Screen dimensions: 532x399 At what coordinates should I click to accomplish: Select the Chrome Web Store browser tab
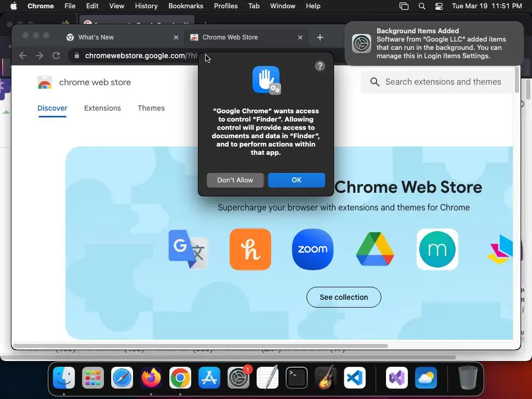(247, 37)
